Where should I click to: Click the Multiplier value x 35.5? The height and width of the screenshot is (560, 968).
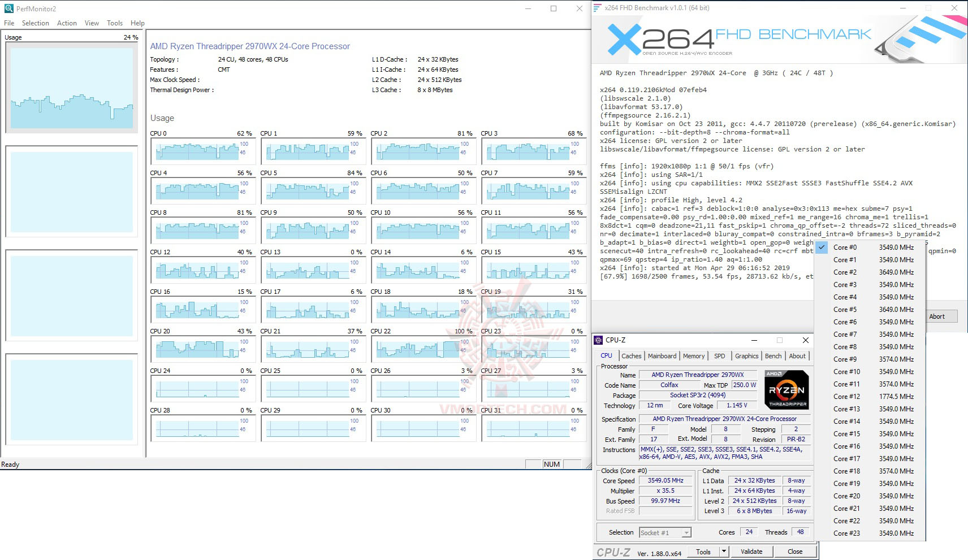click(665, 490)
